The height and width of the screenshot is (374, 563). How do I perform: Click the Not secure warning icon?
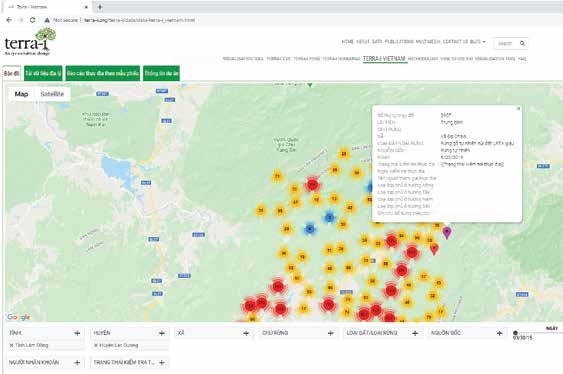[x=47, y=20]
